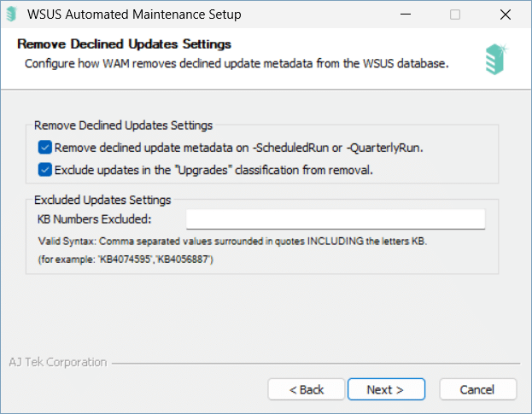The width and height of the screenshot is (532, 414).
Task: Click the Valid Syntax hint text
Action: 232,241
